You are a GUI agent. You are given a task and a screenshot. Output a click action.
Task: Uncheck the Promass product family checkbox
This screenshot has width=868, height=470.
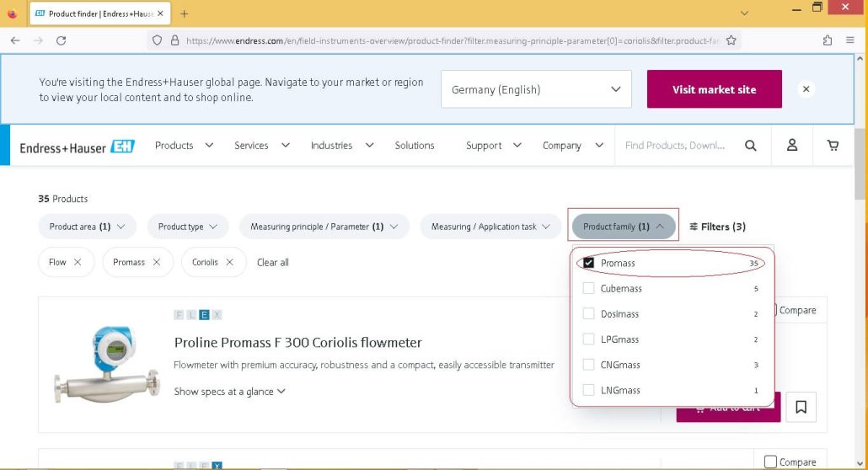(x=588, y=263)
